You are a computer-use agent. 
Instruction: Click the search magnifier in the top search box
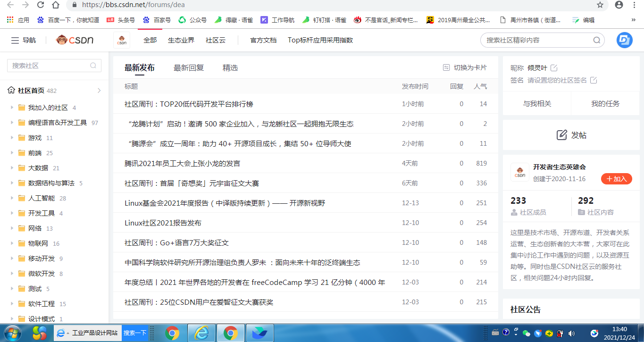[x=597, y=40]
